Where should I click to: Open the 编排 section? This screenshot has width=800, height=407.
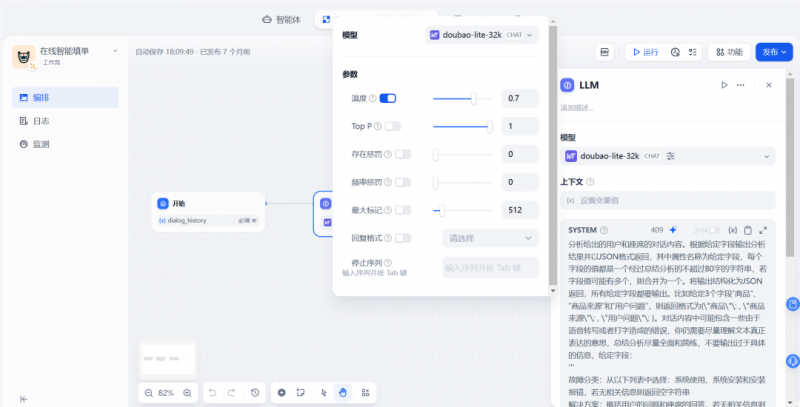65,97
